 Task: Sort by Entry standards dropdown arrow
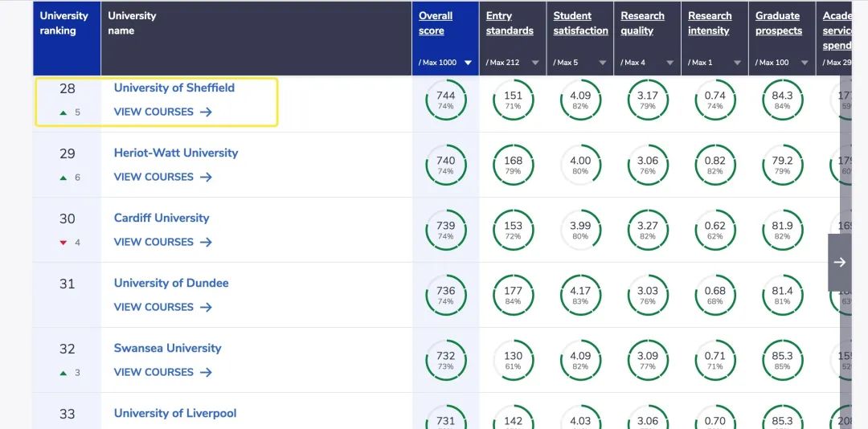[535, 63]
